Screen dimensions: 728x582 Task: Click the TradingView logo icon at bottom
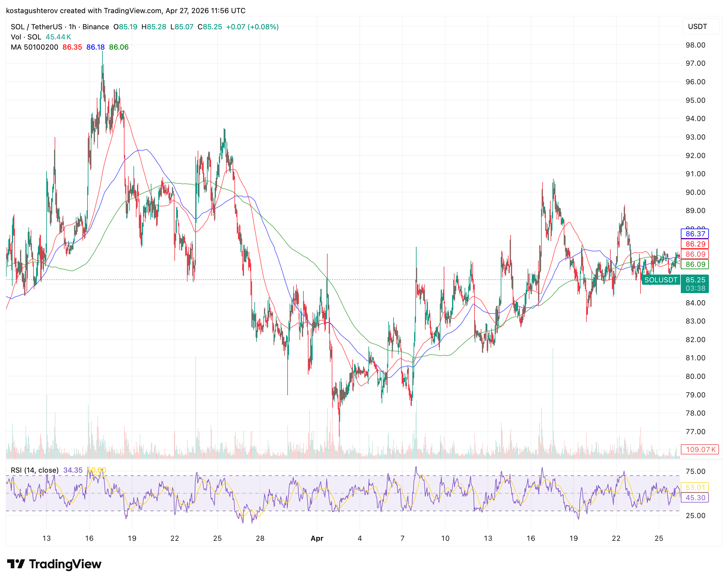[16, 564]
